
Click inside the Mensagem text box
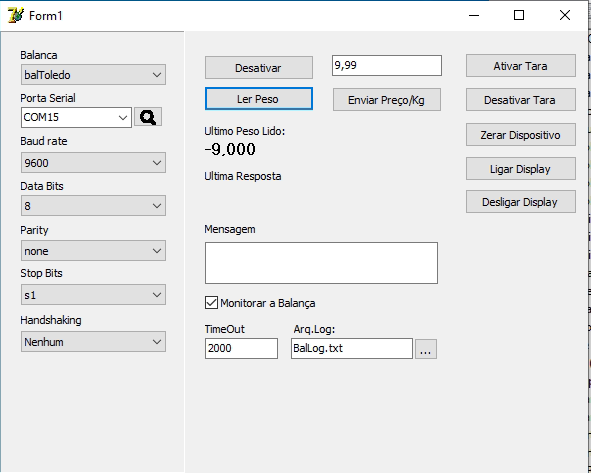(x=321, y=263)
